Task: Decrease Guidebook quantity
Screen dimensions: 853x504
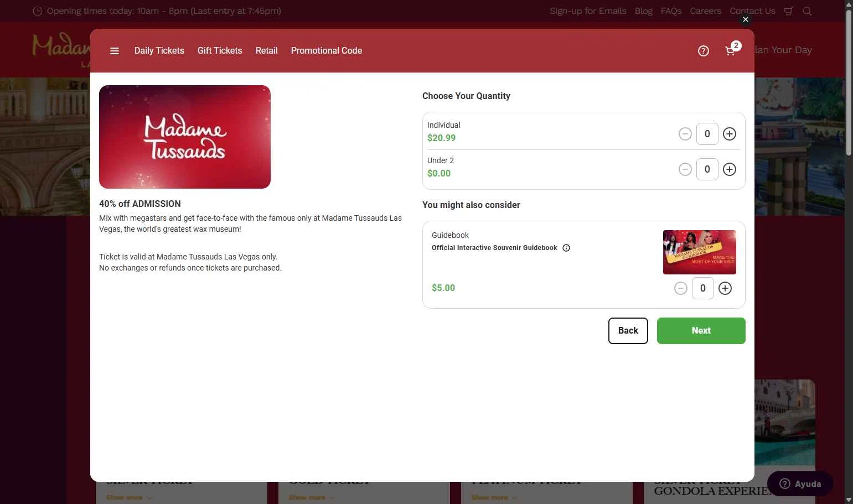Action: pos(681,288)
